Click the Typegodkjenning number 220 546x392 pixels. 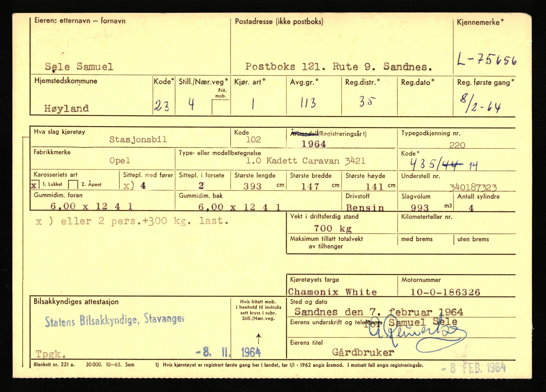tap(457, 145)
